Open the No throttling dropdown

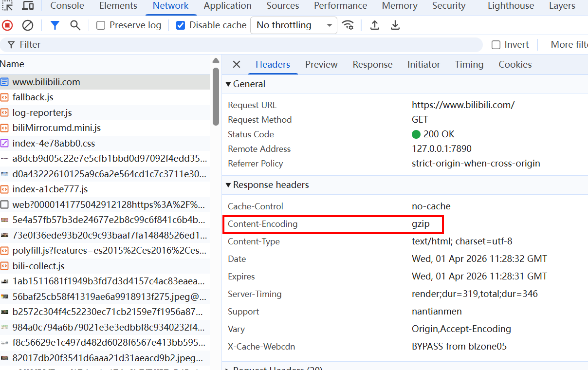294,25
